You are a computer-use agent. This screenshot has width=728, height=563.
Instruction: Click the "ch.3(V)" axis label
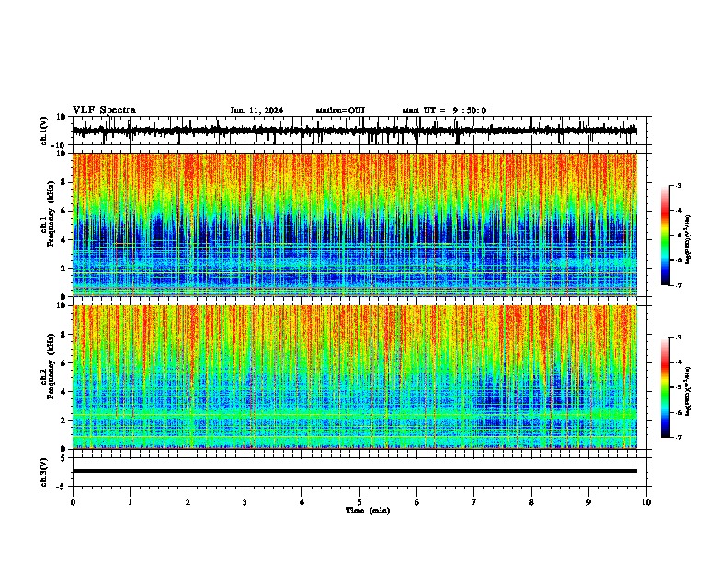coord(44,472)
